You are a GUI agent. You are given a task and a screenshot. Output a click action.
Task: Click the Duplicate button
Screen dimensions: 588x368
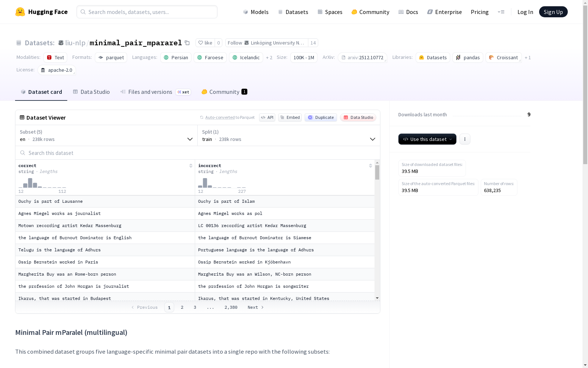(x=321, y=117)
